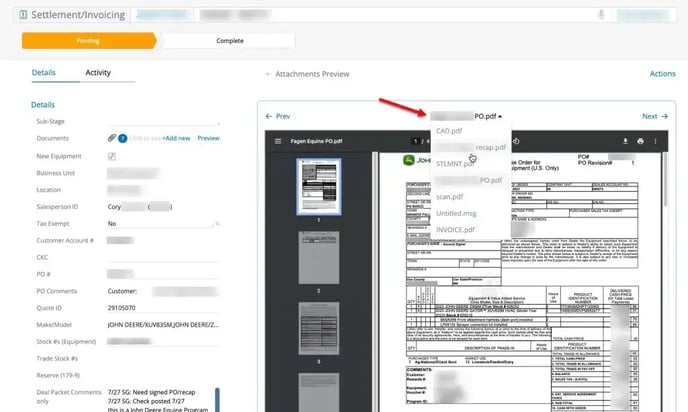Image resolution: width=688 pixels, height=412 pixels.
Task: Open the PDF viewer sidebar hamburger menu
Action: point(279,141)
